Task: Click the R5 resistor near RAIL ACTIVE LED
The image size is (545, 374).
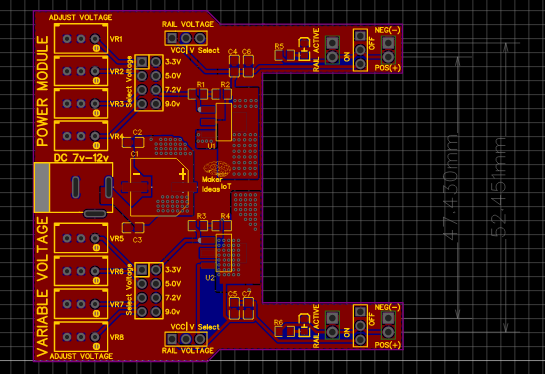Action: [x=284, y=55]
